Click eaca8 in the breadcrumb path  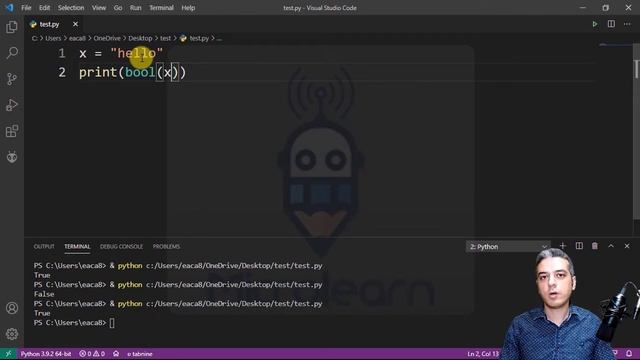tap(77, 38)
